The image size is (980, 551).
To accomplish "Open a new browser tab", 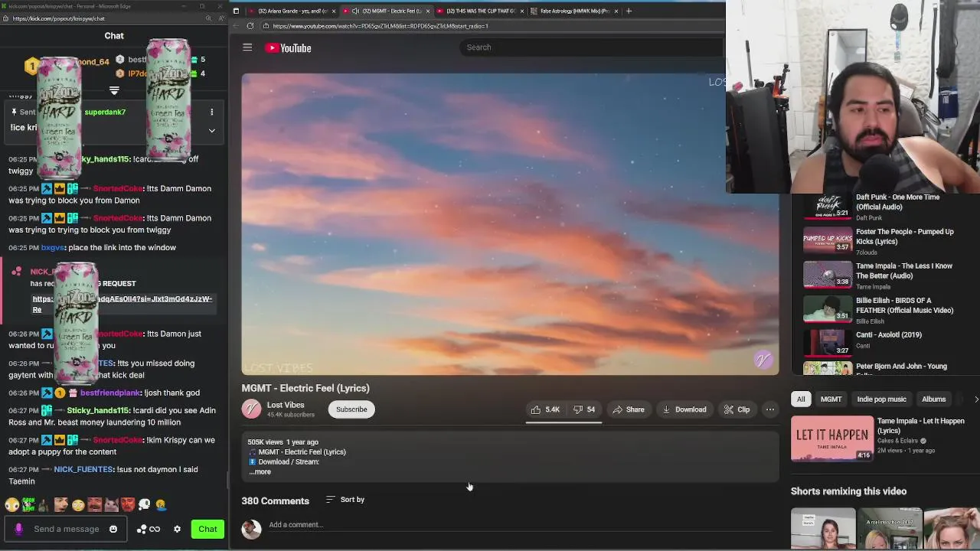I will [x=629, y=11].
